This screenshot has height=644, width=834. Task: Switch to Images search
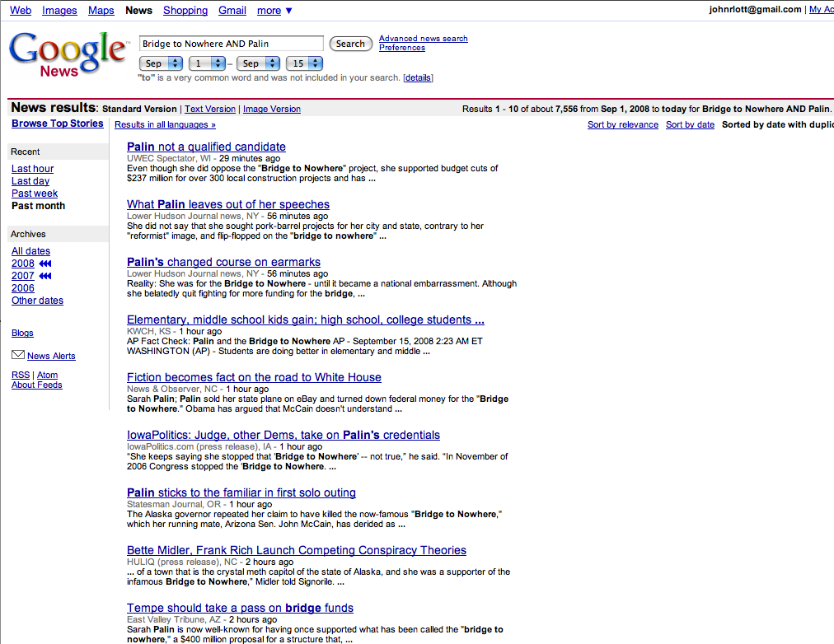pyautogui.click(x=59, y=11)
